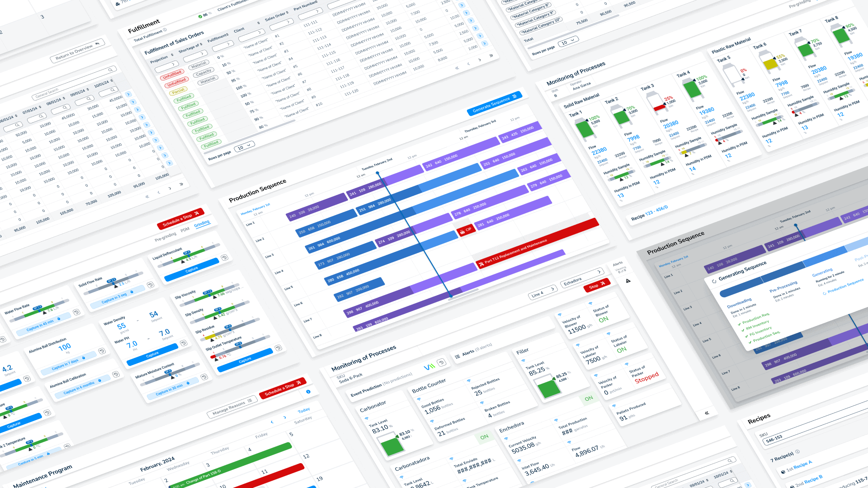Open history icon on Liquid Deflocculant card

click(225, 258)
